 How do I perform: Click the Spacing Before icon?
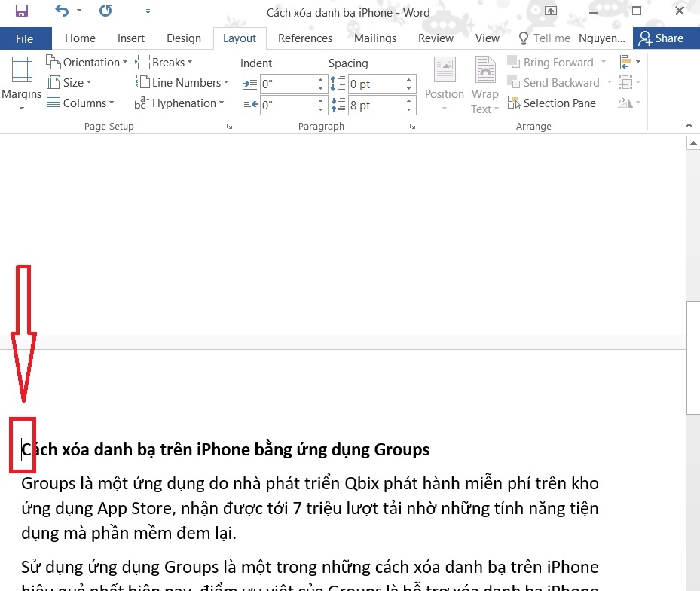pos(338,84)
